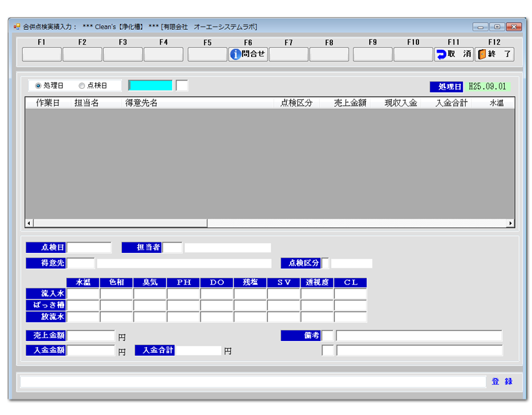Click the F6 問合せ inquiry button
The width and height of the screenshot is (532, 415).
click(248, 54)
